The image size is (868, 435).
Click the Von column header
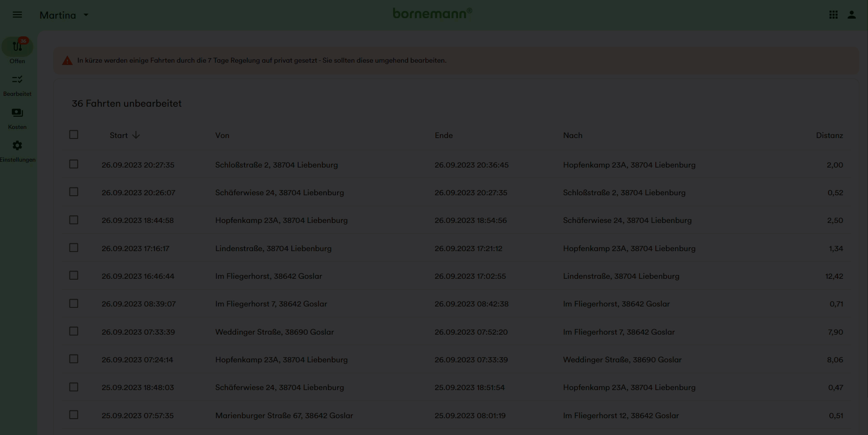coord(222,135)
